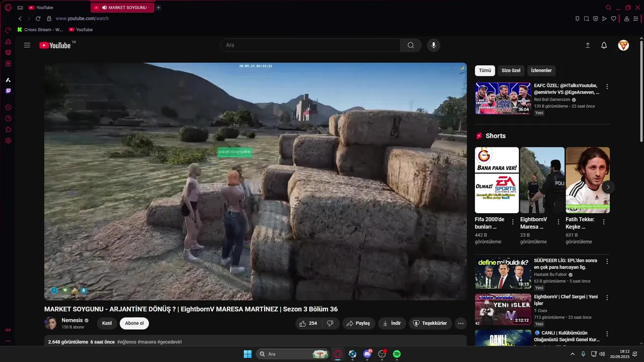
Task: Select the İzlenenler filter chip
Action: tap(541, 70)
